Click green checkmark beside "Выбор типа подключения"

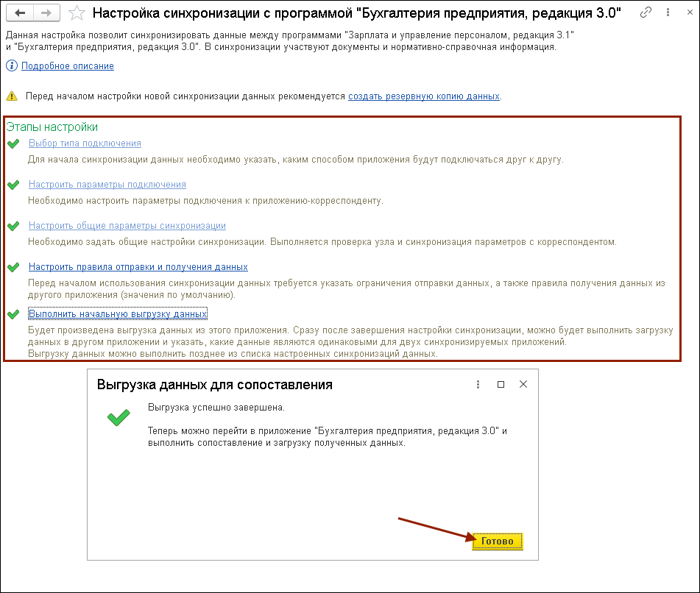tap(13, 144)
